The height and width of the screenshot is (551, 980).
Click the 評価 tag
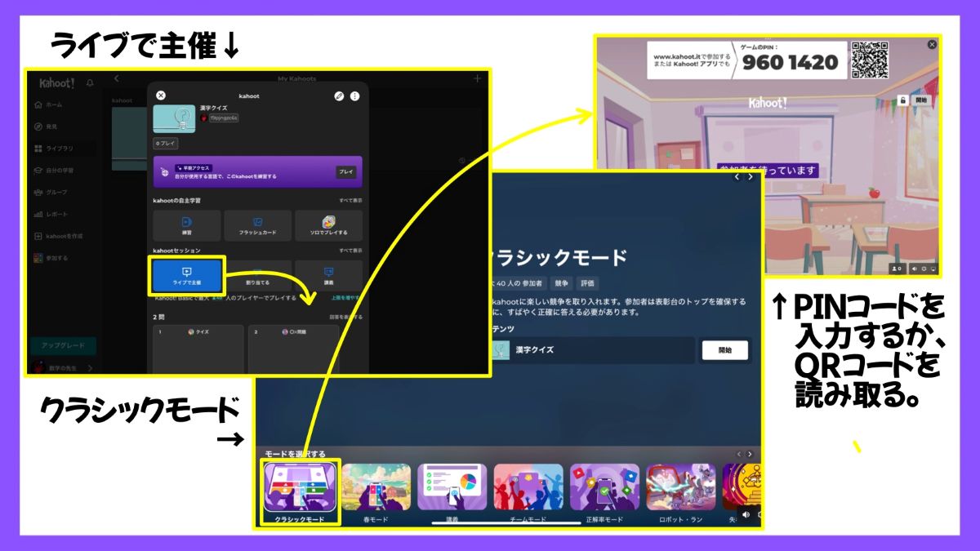click(587, 283)
